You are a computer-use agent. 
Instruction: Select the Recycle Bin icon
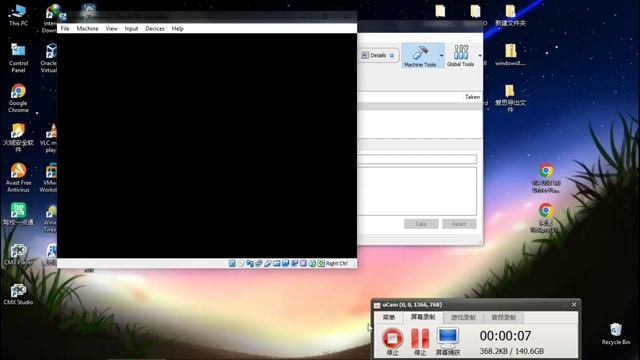point(616,334)
